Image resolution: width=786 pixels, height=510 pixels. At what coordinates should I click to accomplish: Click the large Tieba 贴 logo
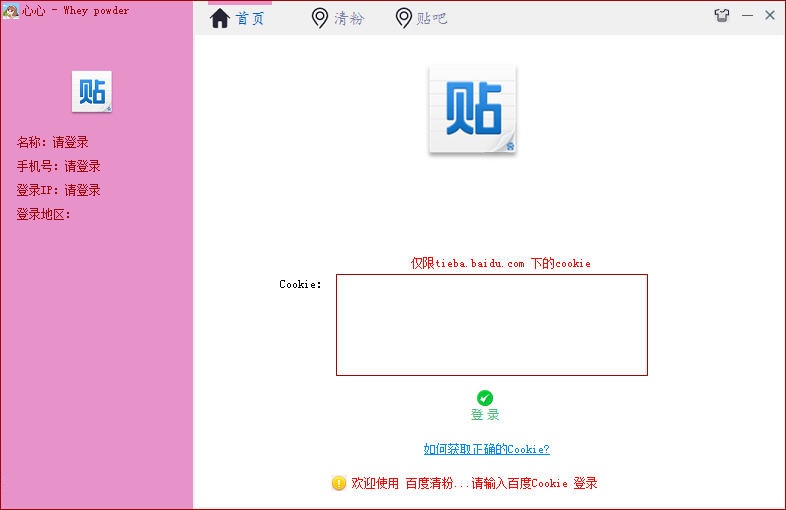pos(473,110)
